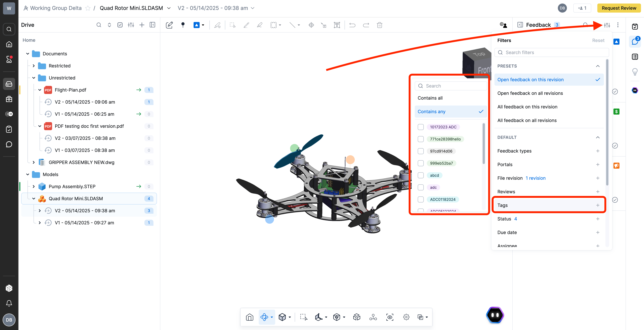This screenshot has width=644, height=330.
Task: Open Working Group Delta breadcrumb
Action: pos(56,8)
